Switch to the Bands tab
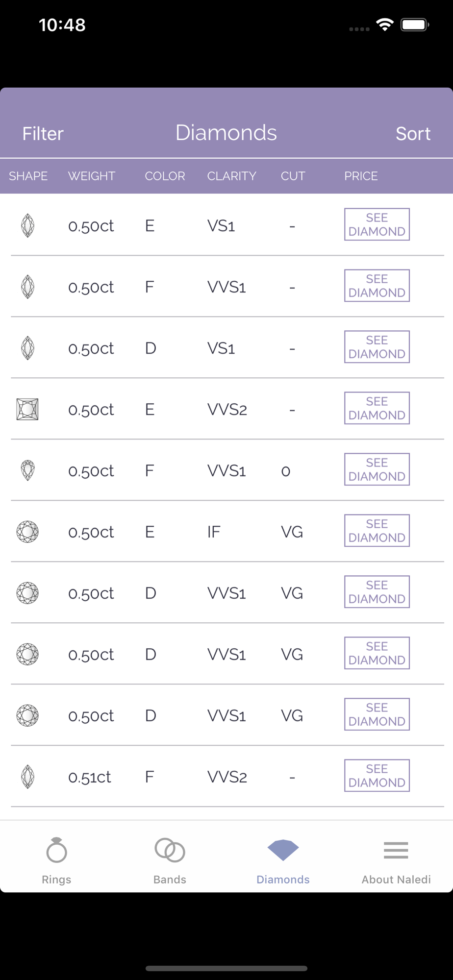The image size is (453, 980). point(170,851)
